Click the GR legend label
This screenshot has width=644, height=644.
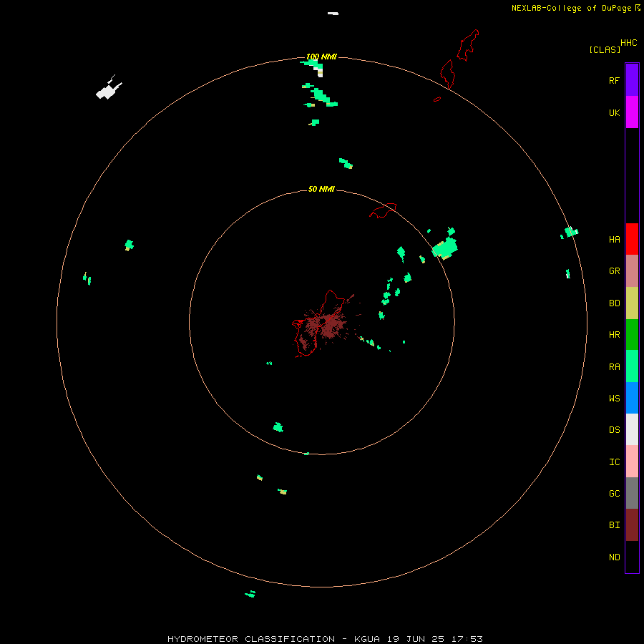coord(614,271)
